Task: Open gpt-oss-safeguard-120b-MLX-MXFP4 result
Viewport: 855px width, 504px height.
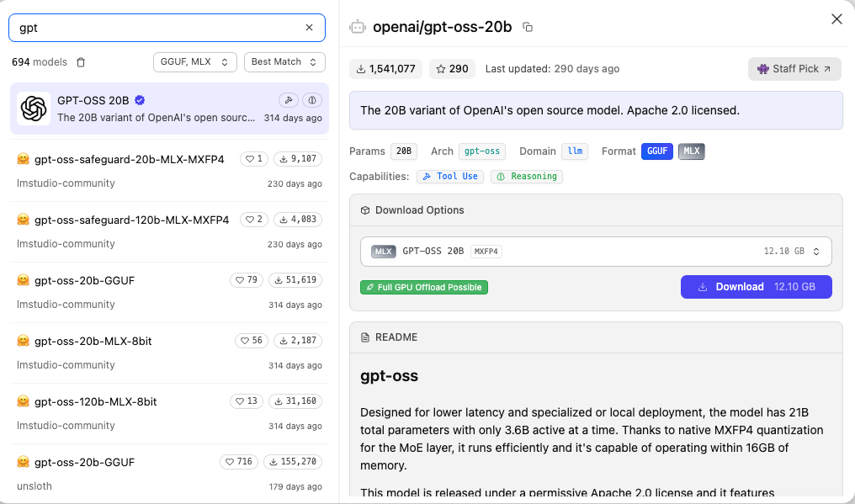Action: 170,231
